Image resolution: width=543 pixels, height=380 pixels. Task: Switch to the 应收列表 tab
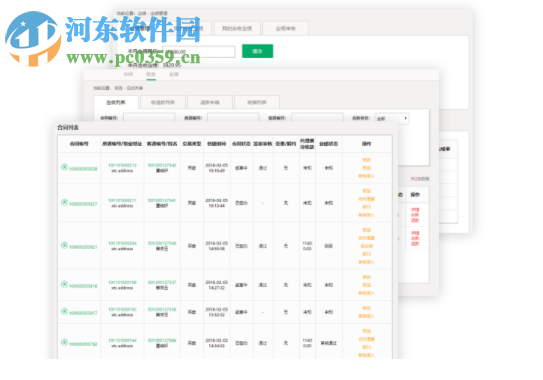(x=116, y=103)
